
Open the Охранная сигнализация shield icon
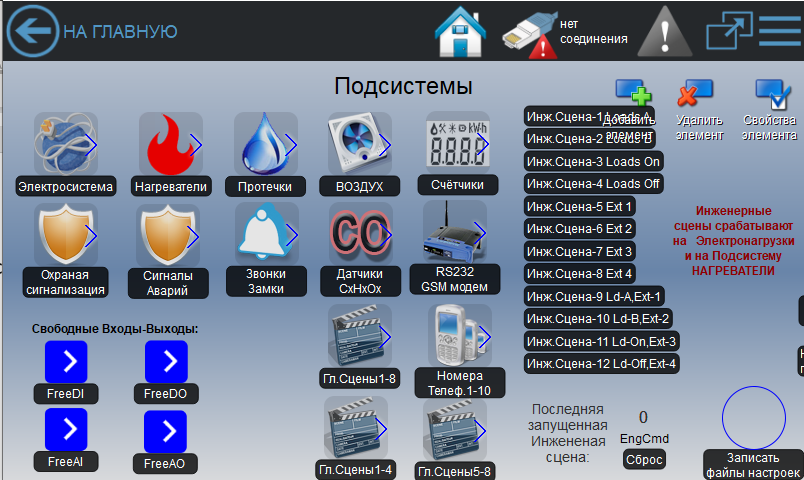click(x=65, y=236)
